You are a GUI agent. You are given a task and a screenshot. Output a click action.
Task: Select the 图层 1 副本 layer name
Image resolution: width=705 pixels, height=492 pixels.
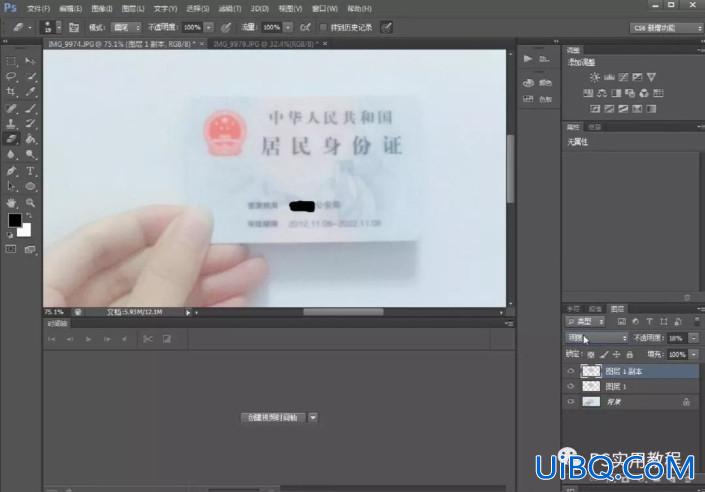pos(624,371)
